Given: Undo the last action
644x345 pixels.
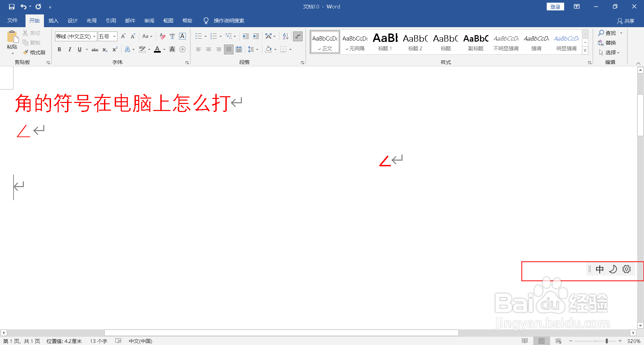Looking at the screenshot, I should (23, 7).
